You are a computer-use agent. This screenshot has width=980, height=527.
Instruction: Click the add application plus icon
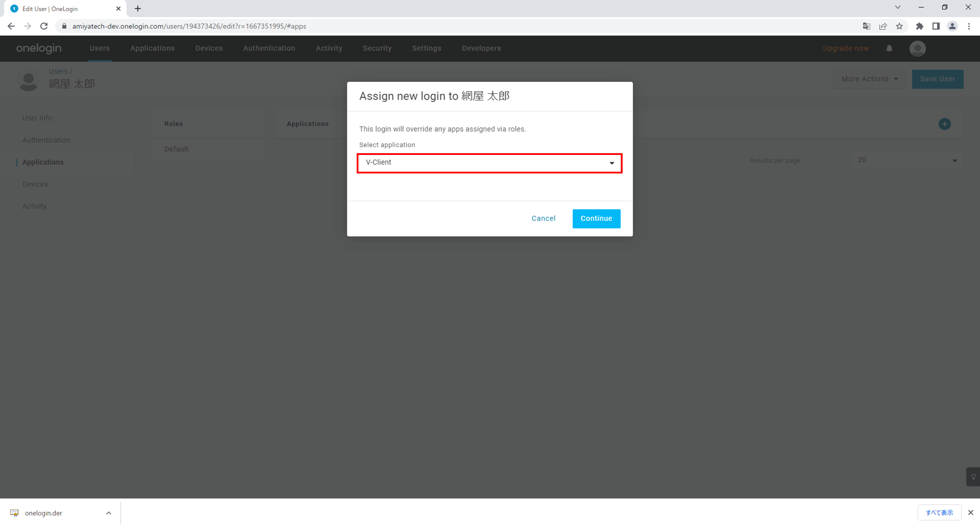[945, 124]
